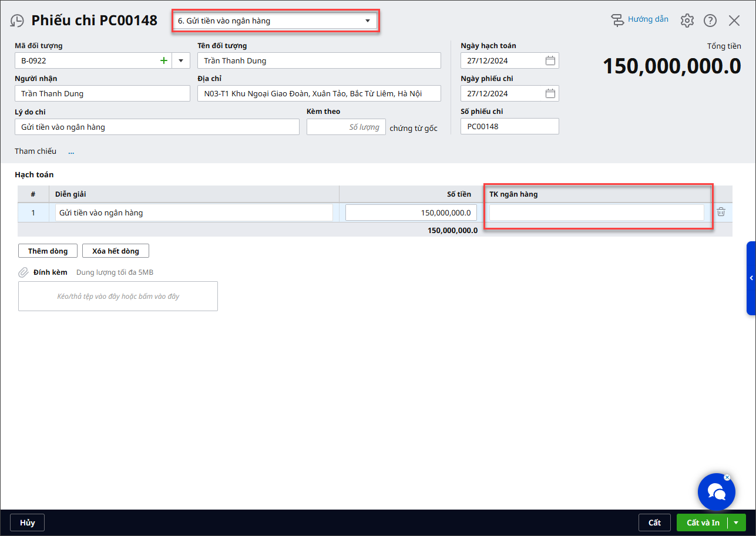756x536 pixels.
Task: Open the chat support bubble
Action: click(716, 491)
